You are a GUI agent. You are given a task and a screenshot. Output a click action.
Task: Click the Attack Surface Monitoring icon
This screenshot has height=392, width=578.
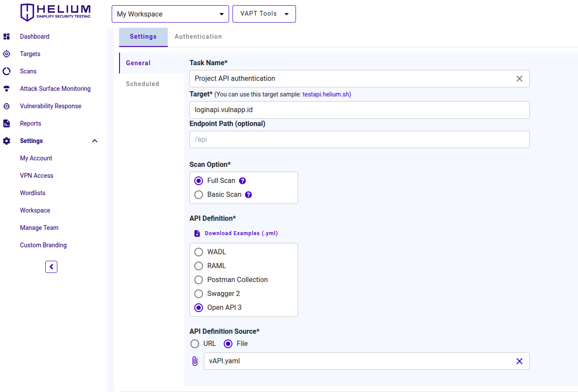pos(7,89)
